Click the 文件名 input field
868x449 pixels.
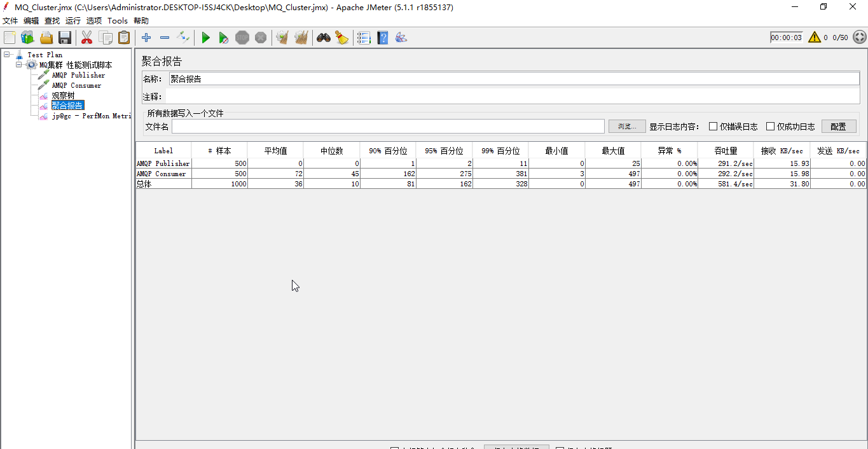click(388, 126)
